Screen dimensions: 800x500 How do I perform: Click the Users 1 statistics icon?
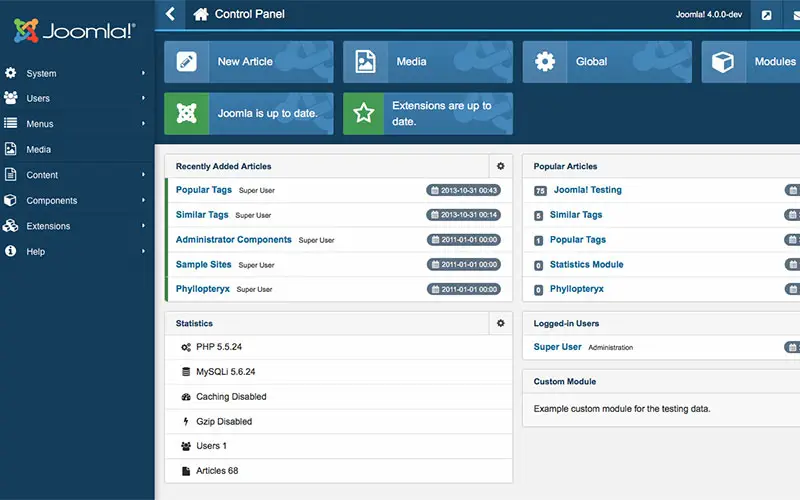(186, 446)
